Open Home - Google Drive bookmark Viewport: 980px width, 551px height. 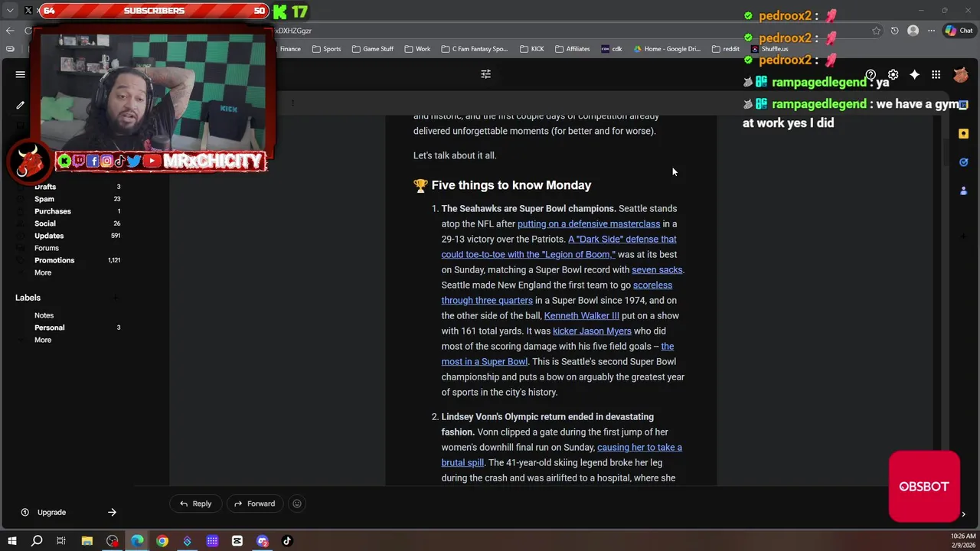coord(667,49)
